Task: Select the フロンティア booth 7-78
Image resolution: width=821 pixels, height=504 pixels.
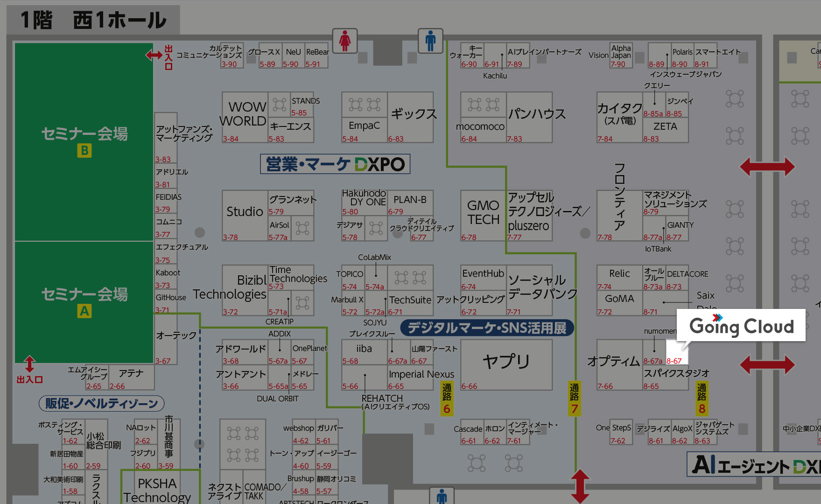Action: coord(620,216)
